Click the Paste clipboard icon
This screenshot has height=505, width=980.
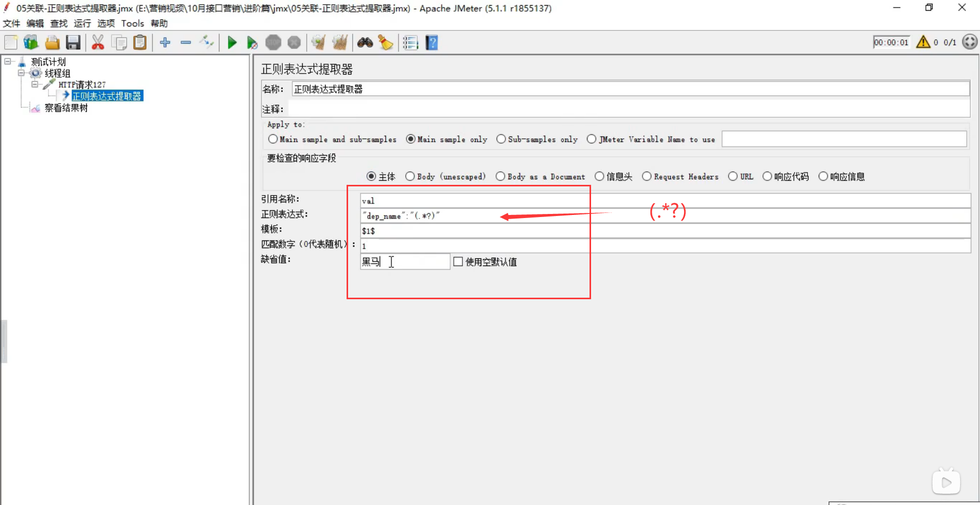point(140,42)
